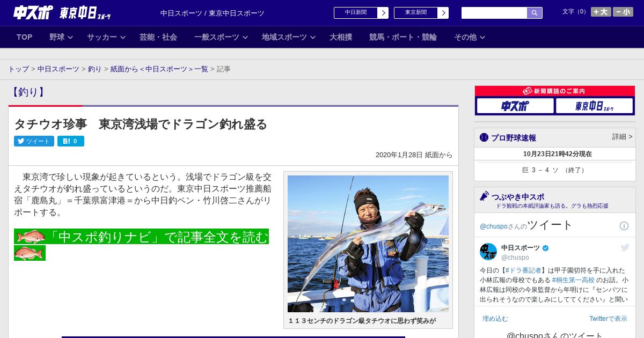Click the 東京中日スポーツ subscription banner button
644x338 pixels.
click(x=595, y=106)
